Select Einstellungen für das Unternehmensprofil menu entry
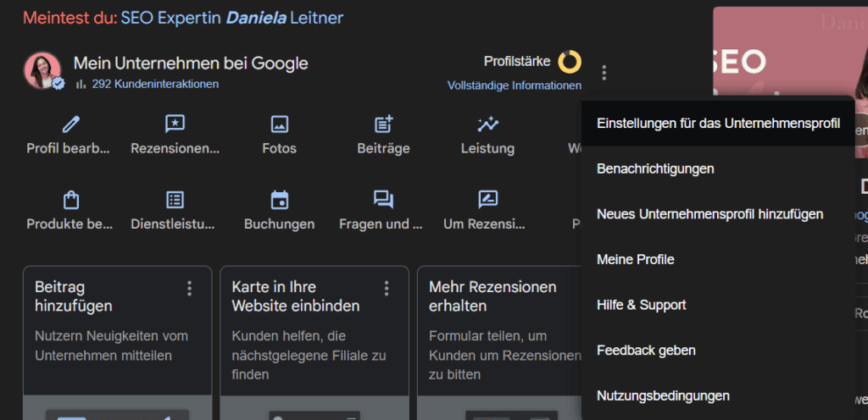Image resolution: width=868 pixels, height=420 pixels. coord(719,124)
